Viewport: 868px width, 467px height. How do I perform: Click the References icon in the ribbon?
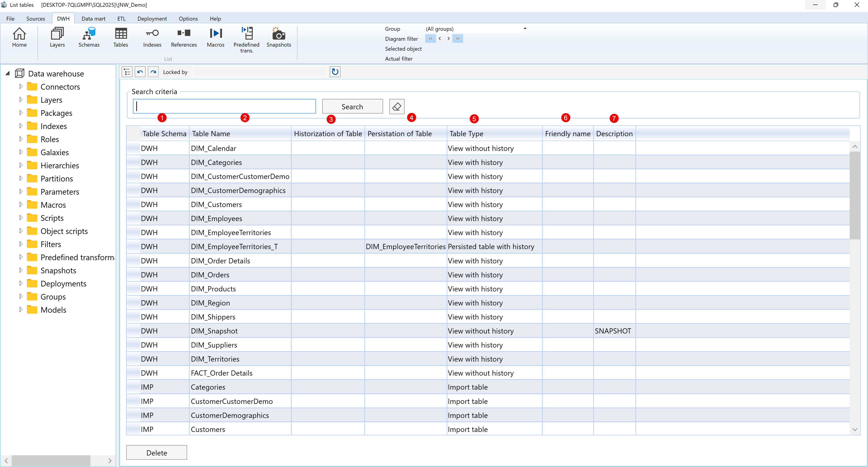184,38
